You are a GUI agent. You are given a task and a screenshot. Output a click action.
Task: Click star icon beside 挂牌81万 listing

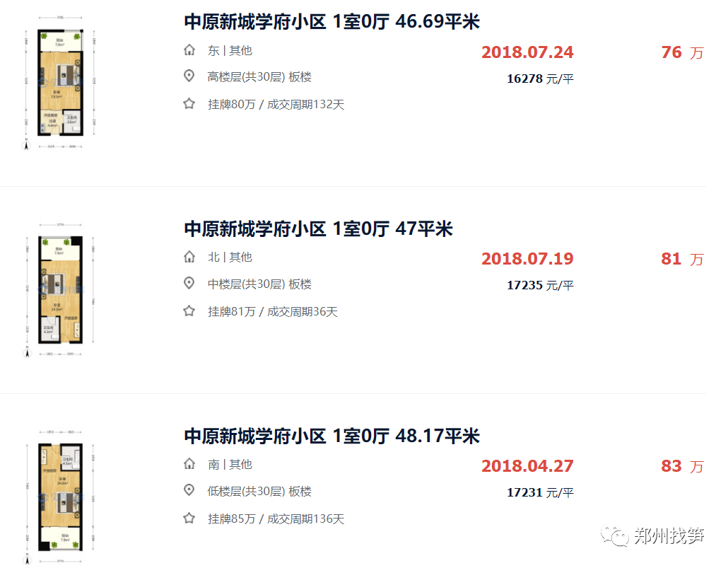coord(189,311)
